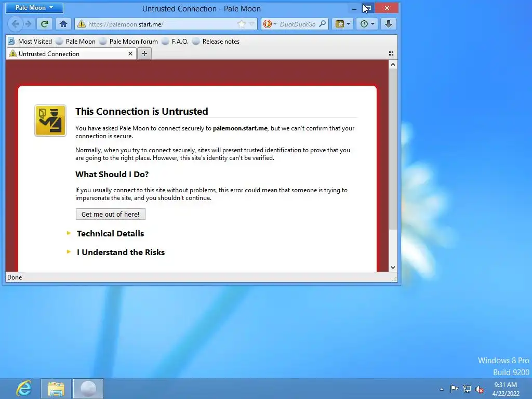Screen dimensions: 532x399
Task: Close the Pale Moon window
Action: point(387,8)
